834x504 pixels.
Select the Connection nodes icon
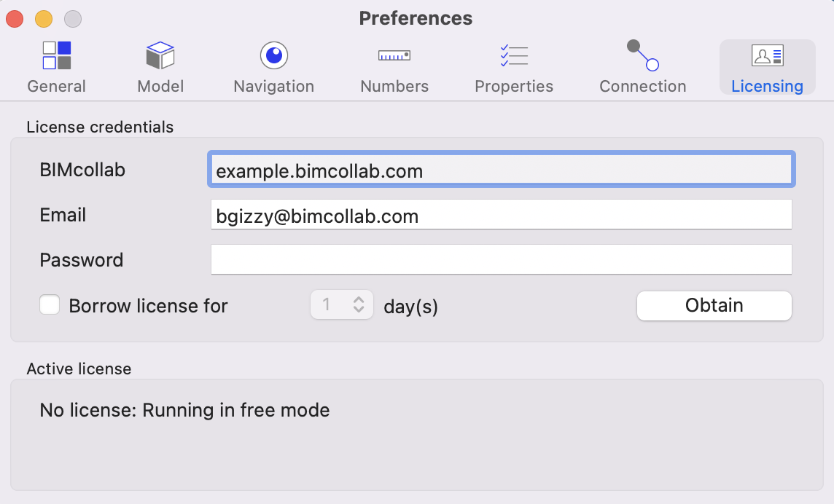[x=642, y=55]
